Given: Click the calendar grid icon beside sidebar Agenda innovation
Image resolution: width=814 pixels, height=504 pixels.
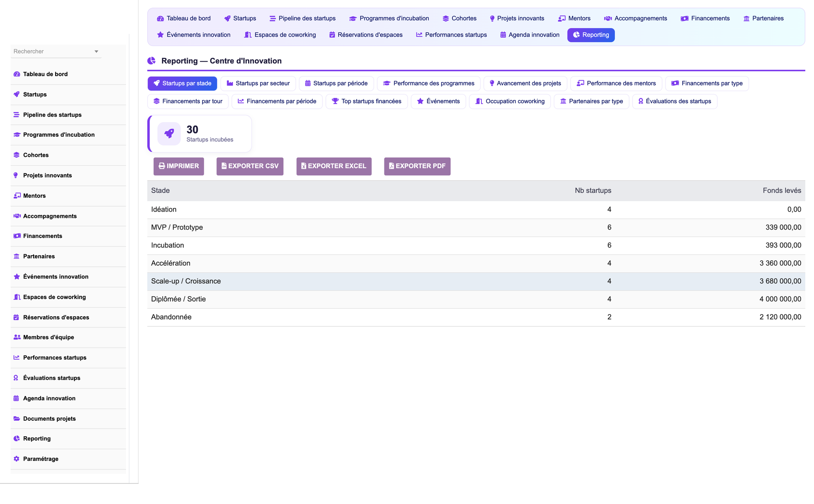Looking at the screenshot, I should (x=16, y=398).
